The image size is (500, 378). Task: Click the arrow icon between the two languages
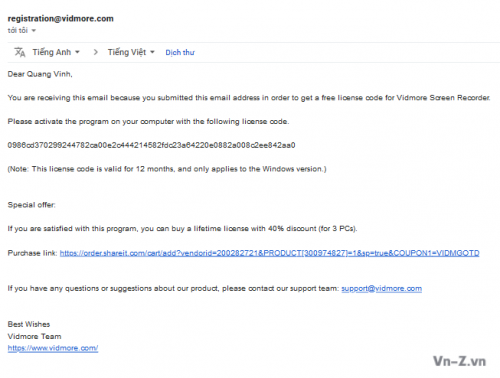tap(96, 52)
